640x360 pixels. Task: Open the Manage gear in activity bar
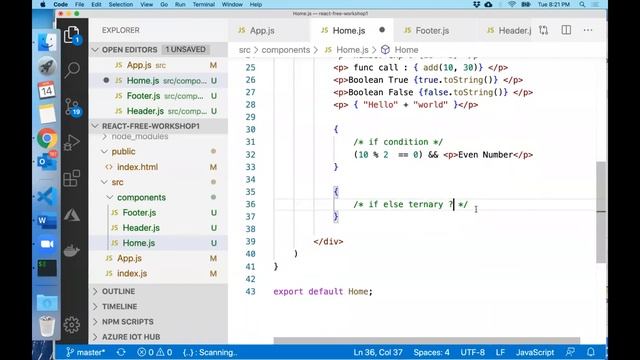pos(72,325)
